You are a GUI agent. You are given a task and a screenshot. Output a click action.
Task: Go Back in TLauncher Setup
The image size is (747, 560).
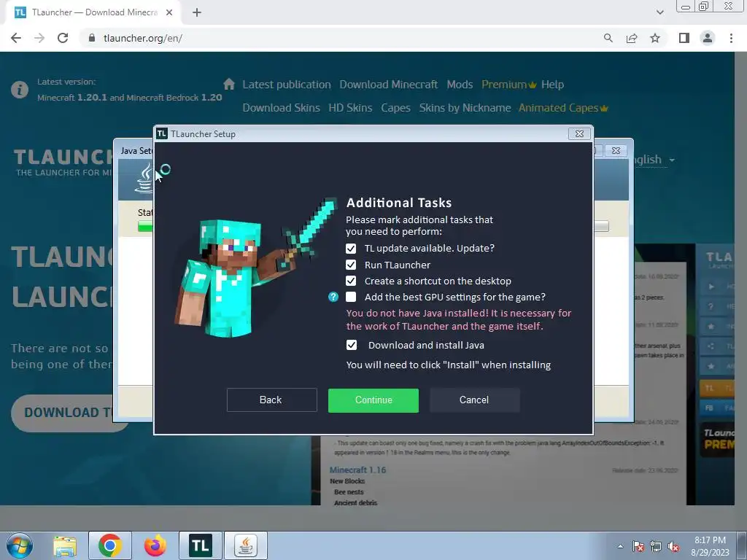[271, 400]
